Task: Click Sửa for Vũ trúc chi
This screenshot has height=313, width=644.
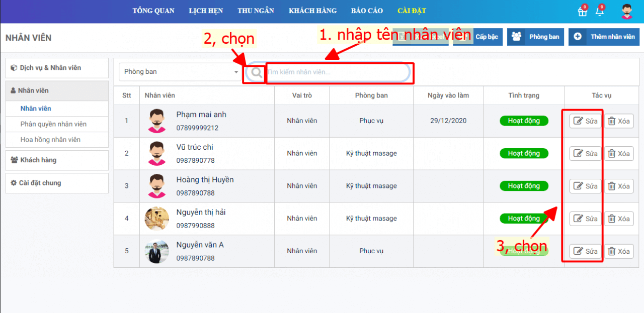Action: tap(585, 154)
